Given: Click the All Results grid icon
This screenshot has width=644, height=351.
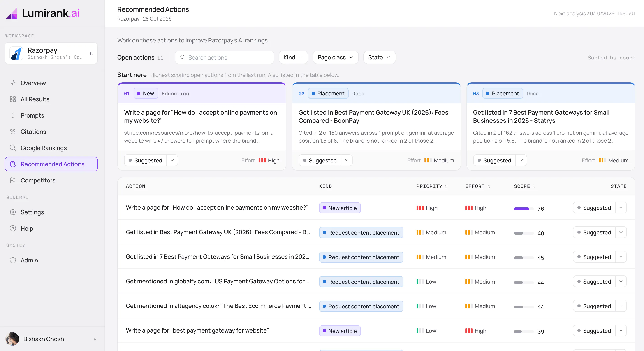Looking at the screenshot, I should coord(13,99).
